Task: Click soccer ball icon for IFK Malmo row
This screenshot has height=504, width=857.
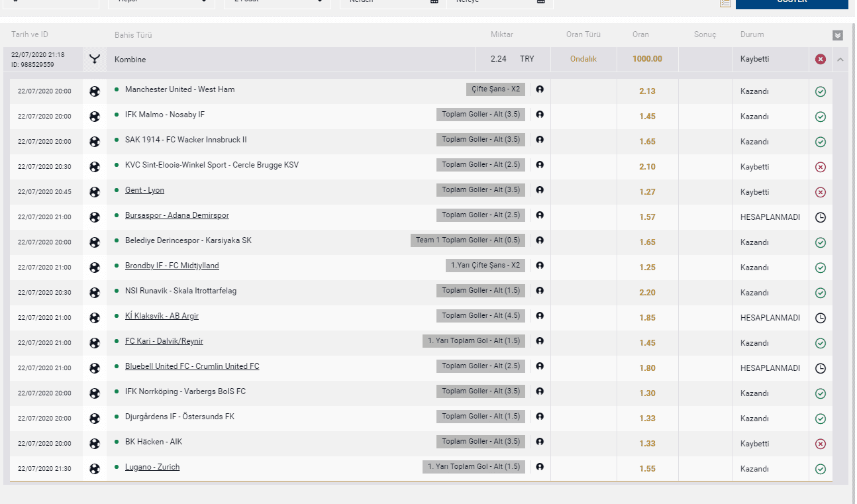Action: pos(95,117)
